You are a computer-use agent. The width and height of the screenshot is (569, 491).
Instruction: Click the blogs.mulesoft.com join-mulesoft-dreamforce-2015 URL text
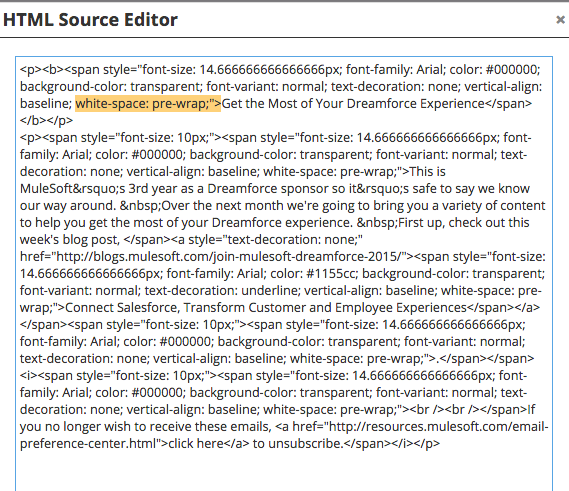pos(229,257)
